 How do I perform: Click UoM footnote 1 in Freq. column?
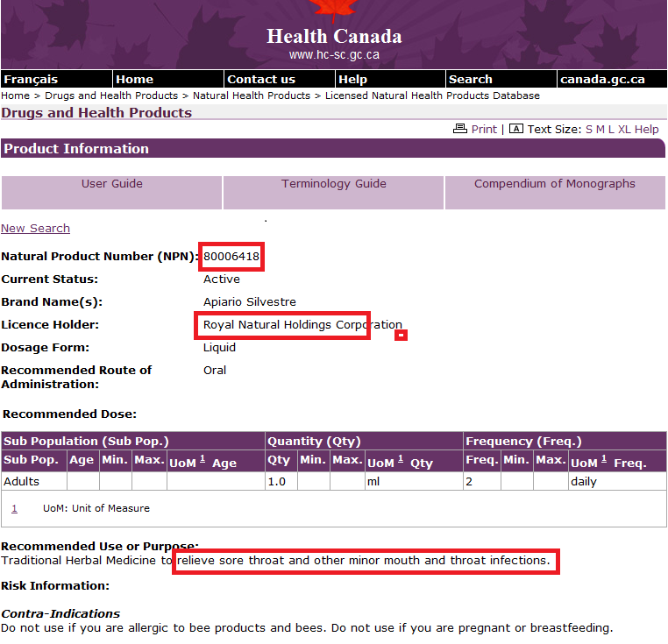pos(604,459)
